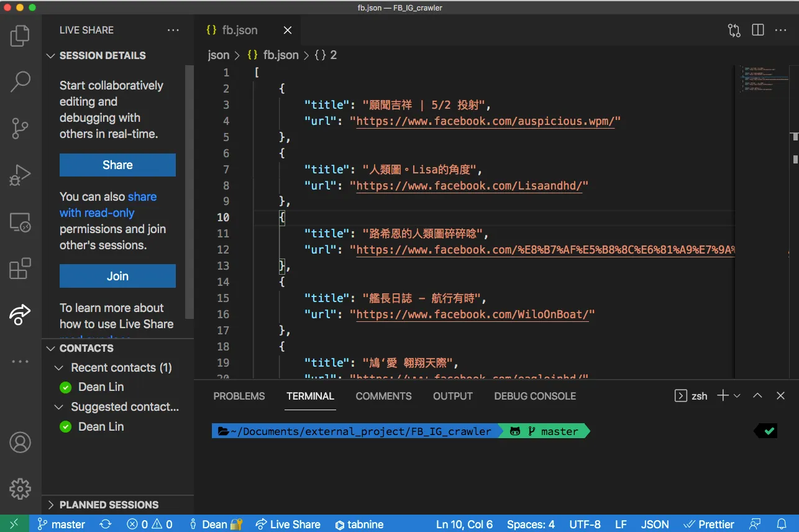The width and height of the screenshot is (799, 532).
Task: Click the Spaces: 4 indentation setting
Action: pyautogui.click(x=531, y=524)
